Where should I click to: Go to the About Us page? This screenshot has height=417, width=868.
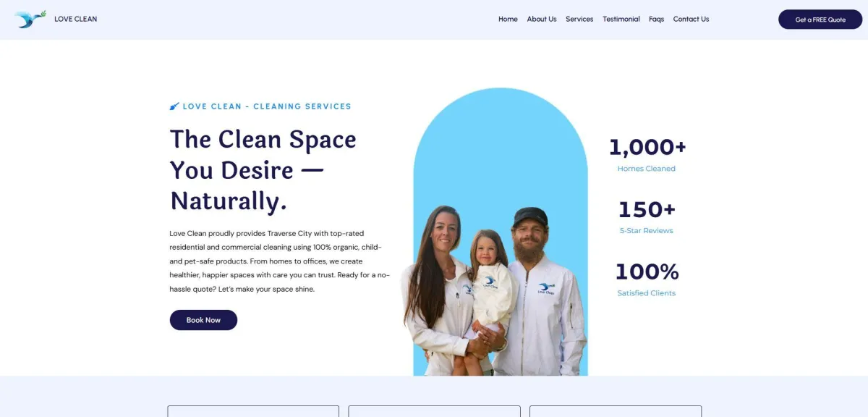(542, 20)
